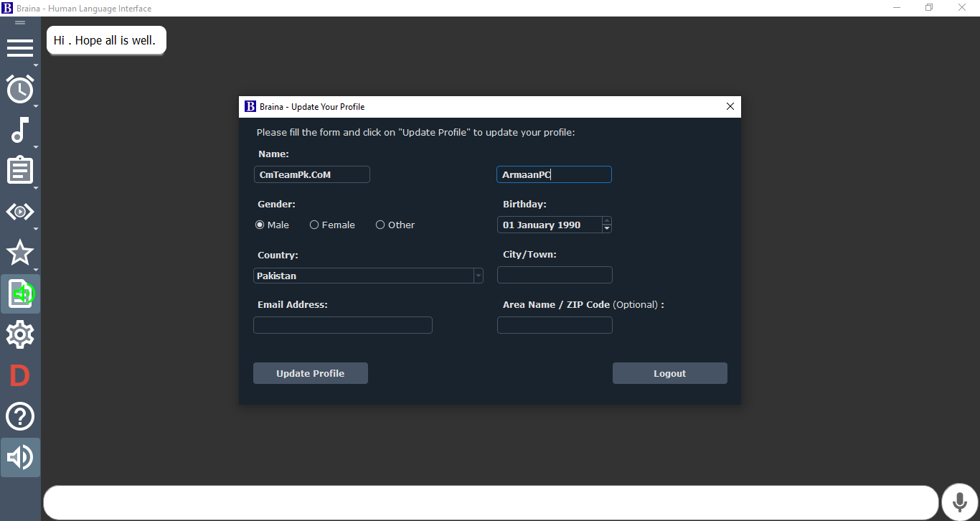Start voice input with the microphone button
Viewport: 980px width, 521px height.
(x=960, y=502)
